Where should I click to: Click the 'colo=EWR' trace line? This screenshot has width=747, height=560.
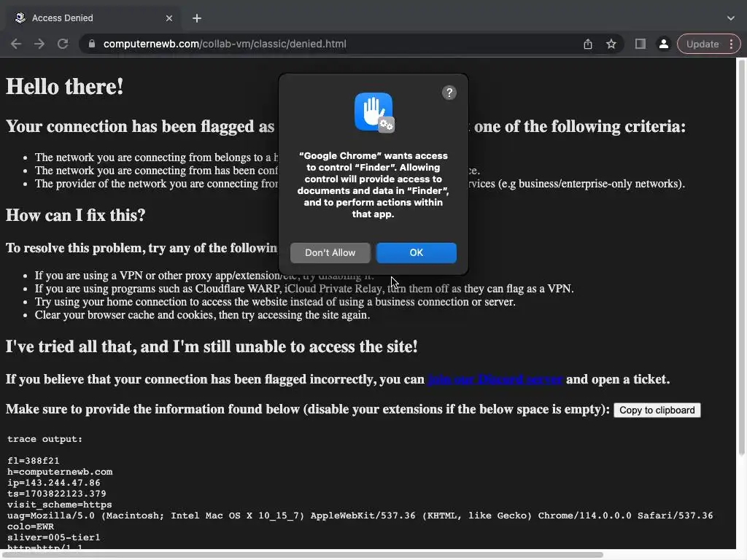point(31,526)
